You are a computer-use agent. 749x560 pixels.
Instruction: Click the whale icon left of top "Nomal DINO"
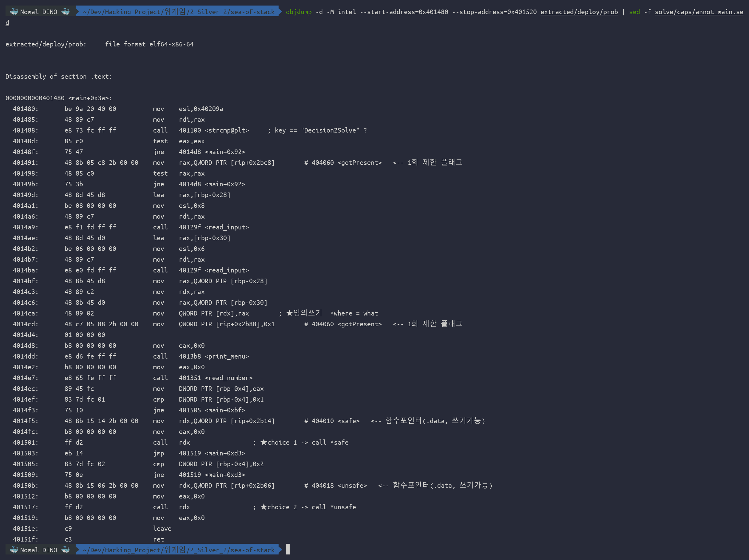(14, 12)
